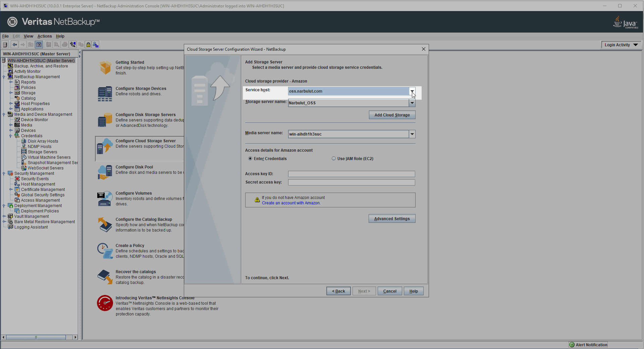Open the View menu

coord(28,36)
